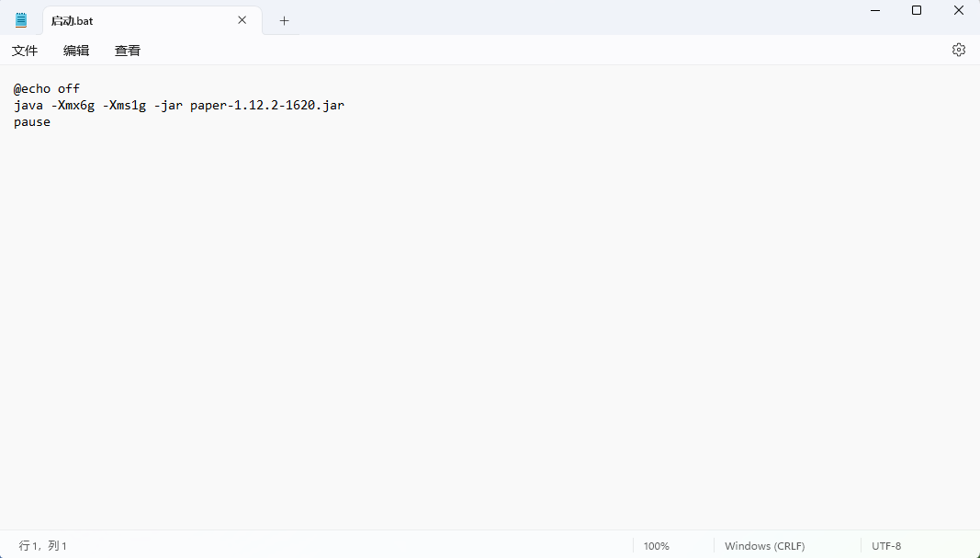Viewport: 980px width, 558px height.
Task: Open the 编辑 menu
Action: point(76,51)
